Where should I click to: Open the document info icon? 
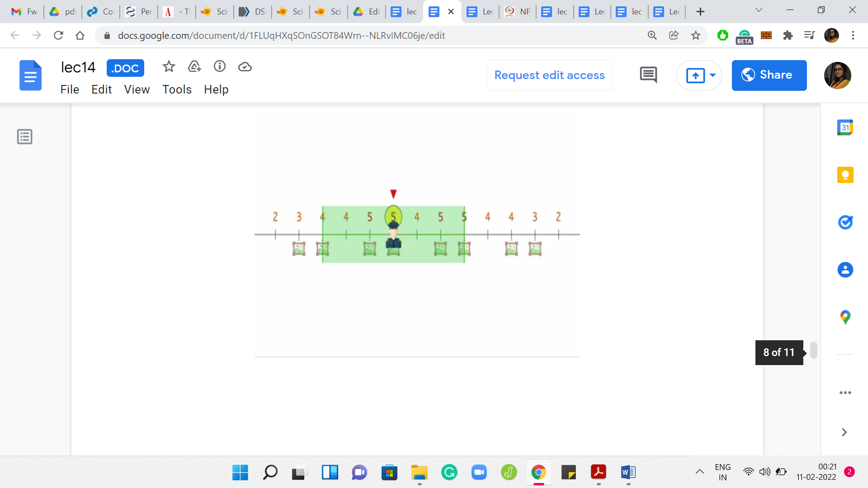pyautogui.click(x=220, y=67)
